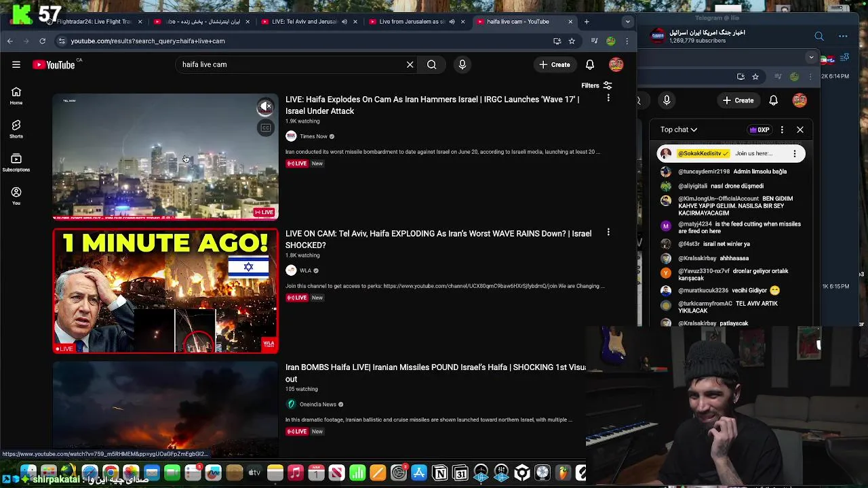
Task: Open title 'LIVE: Haifa Explodes On Cam'
Action: pyautogui.click(x=432, y=105)
